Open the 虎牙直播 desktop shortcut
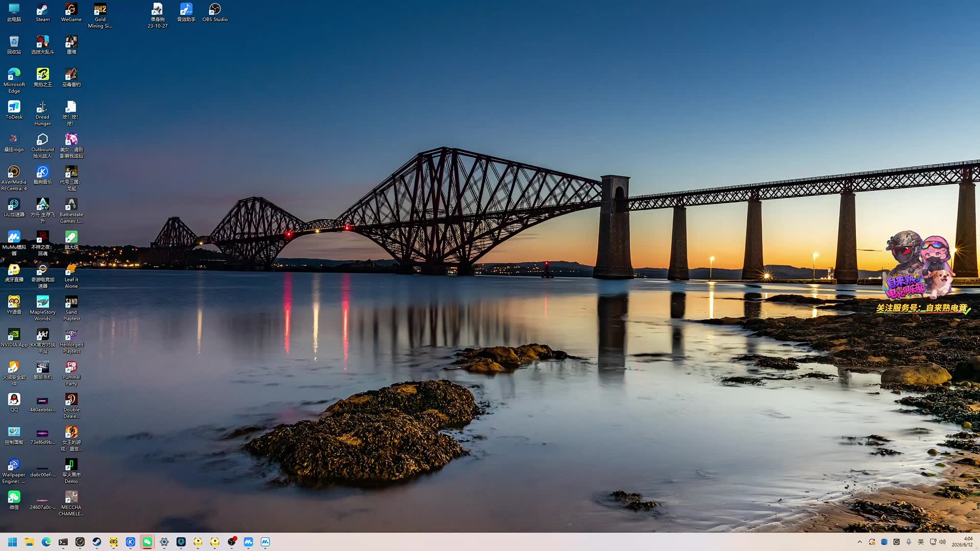Viewport: 980px width, 551px height. (14, 272)
